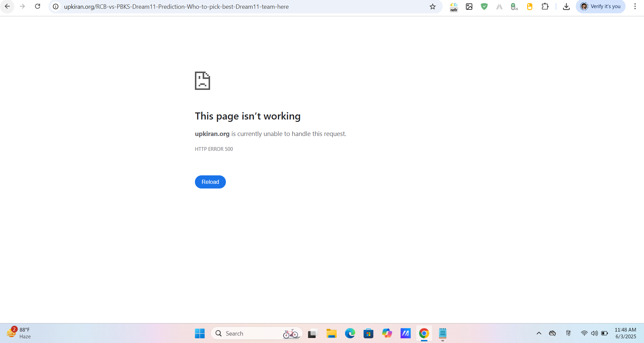Click the refr extension icon
The height and width of the screenshot is (343, 644).
[454, 7]
